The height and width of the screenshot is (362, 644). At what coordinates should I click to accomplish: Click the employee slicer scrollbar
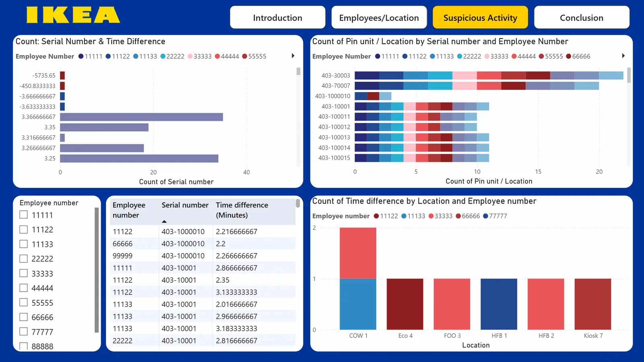97,270
